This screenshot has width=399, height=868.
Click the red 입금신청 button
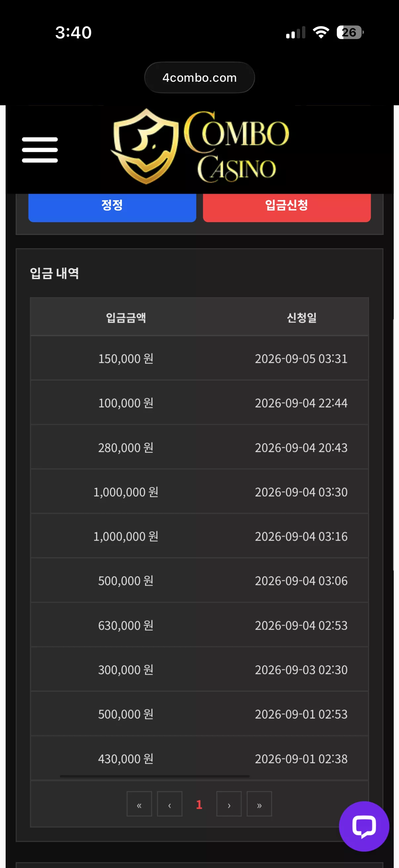(287, 207)
